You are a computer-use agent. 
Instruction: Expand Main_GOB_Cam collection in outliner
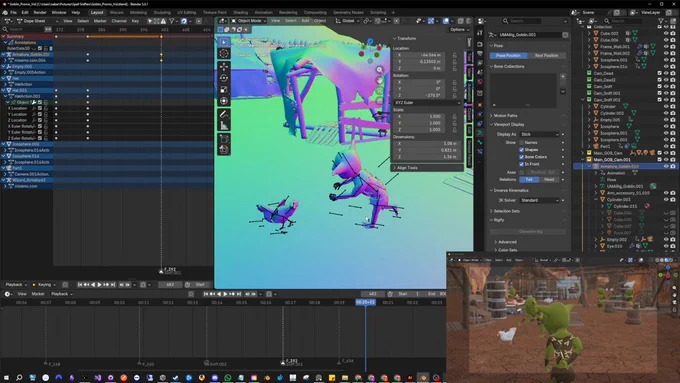point(583,153)
